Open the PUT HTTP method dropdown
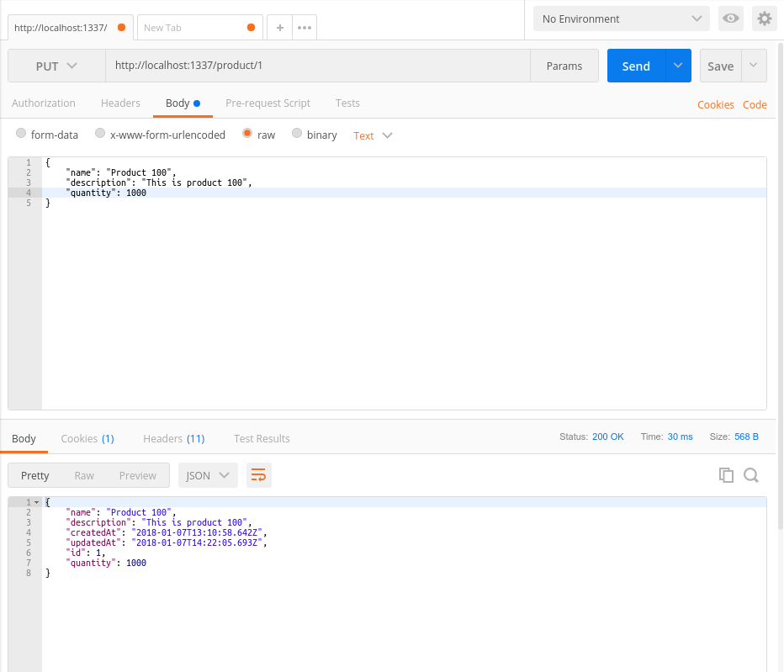 [56, 66]
